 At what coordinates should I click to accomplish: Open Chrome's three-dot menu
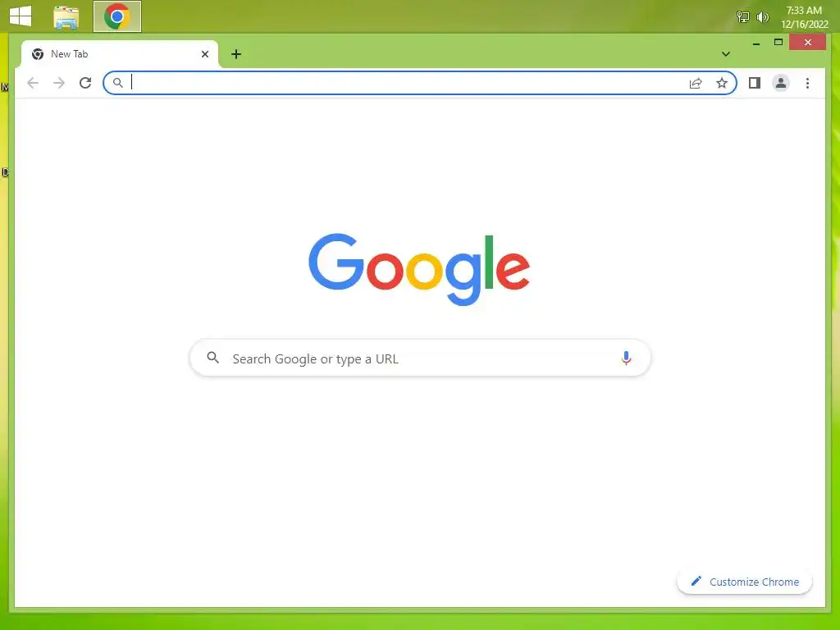pos(807,83)
